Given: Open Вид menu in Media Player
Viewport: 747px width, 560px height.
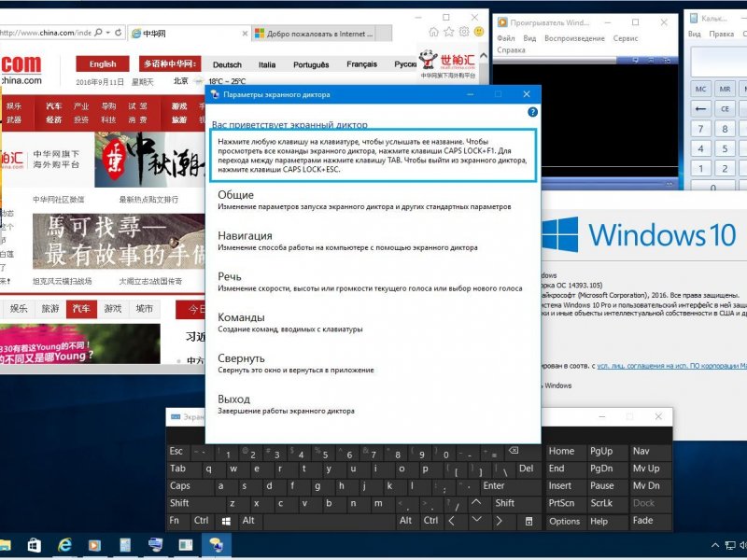Looking at the screenshot, I should click(x=529, y=38).
